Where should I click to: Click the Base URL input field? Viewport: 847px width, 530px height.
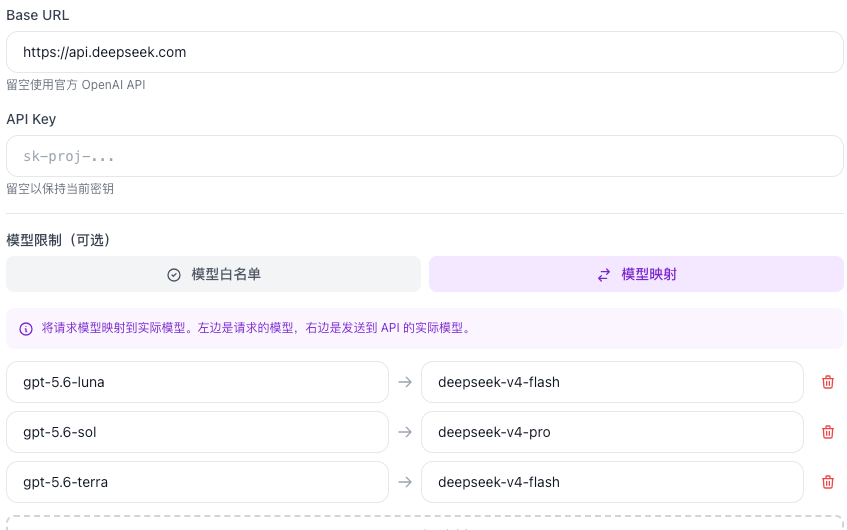pos(425,52)
